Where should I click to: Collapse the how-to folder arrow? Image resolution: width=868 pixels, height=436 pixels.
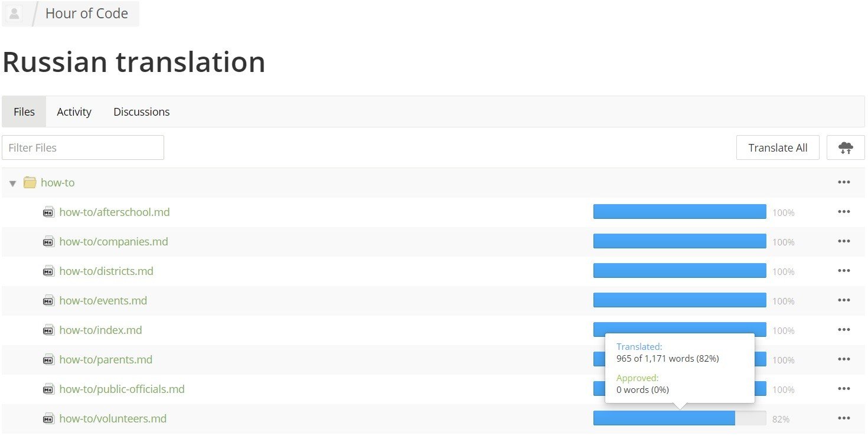pos(12,183)
